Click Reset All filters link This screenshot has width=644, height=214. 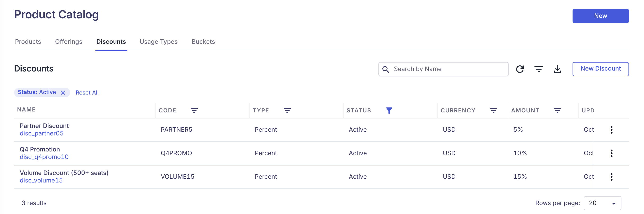(87, 92)
